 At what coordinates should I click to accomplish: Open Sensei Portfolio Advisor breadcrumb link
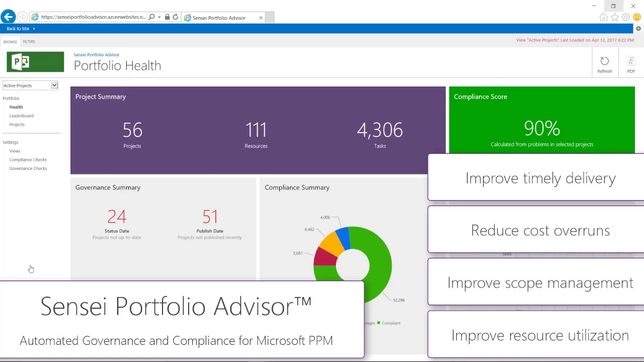97,55
